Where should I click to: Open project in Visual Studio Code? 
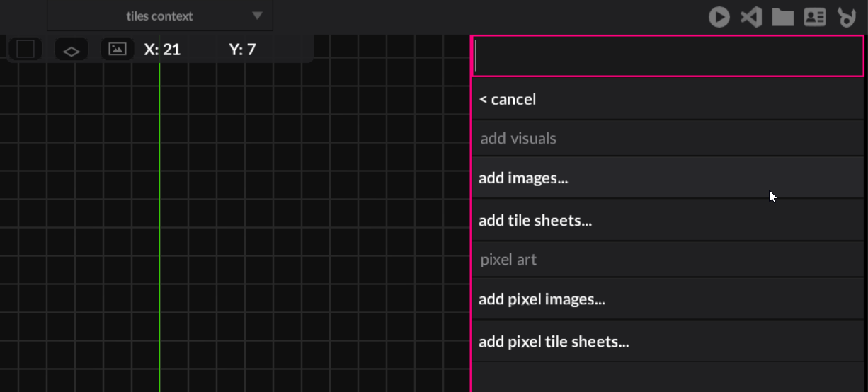[751, 17]
